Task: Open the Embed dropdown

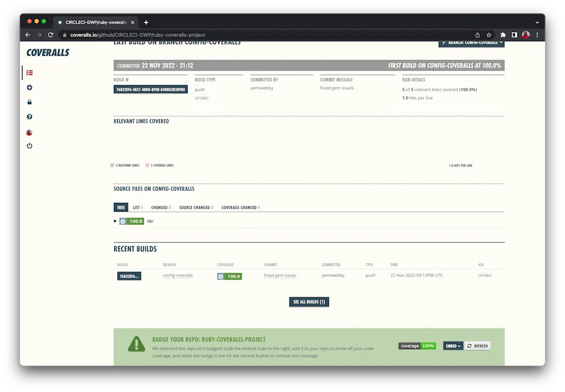Action: click(453, 346)
